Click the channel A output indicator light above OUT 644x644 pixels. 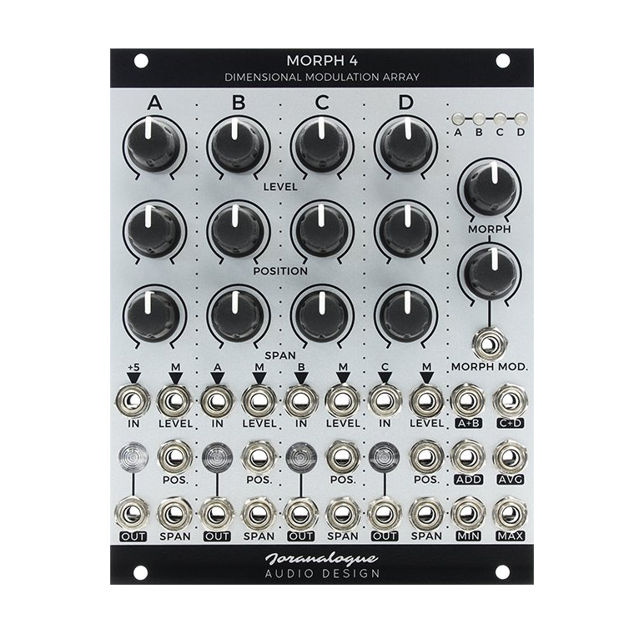pyautogui.click(x=133, y=456)
